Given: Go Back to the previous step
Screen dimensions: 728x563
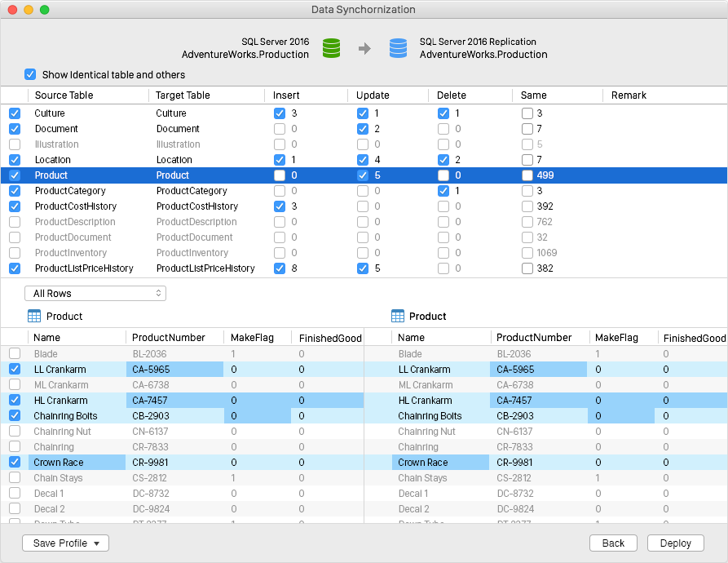Looking at the screenshot, I should tap(613, 543).
